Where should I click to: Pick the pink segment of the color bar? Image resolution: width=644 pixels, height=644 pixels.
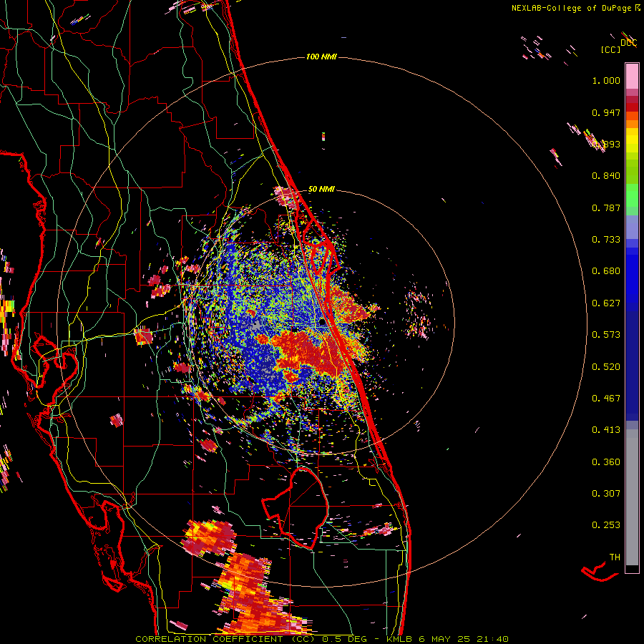(x=632, y=76)
